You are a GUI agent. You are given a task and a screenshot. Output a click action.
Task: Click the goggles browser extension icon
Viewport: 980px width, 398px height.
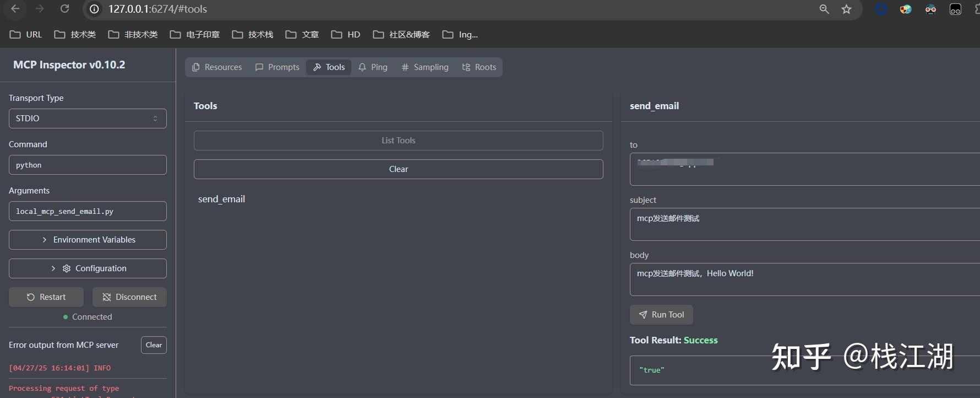[930, 9]
